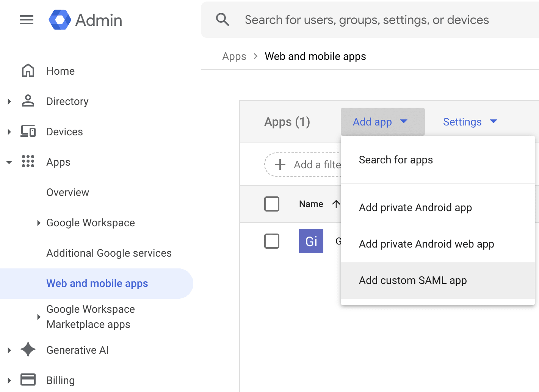The image size is (539, 392).
Task: Open the Settings dropdown
Action: tap(470, 122)
